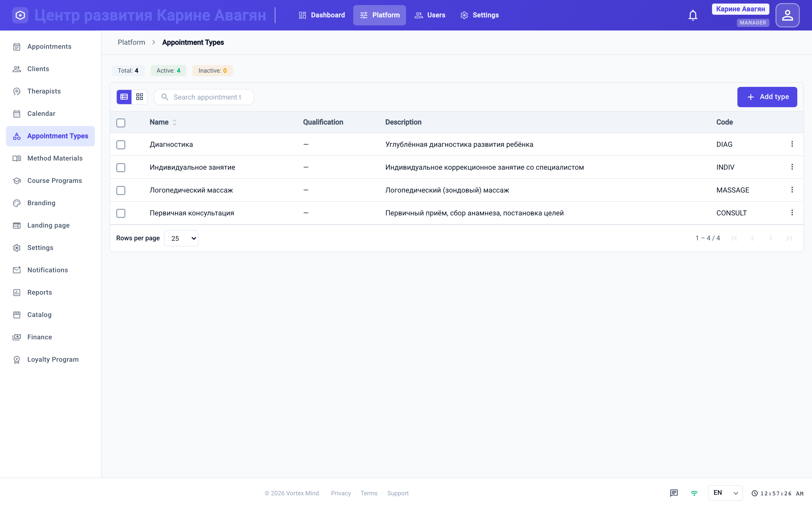Sort table by Name column arrows
812x508 pixels.
pos(175,122)
